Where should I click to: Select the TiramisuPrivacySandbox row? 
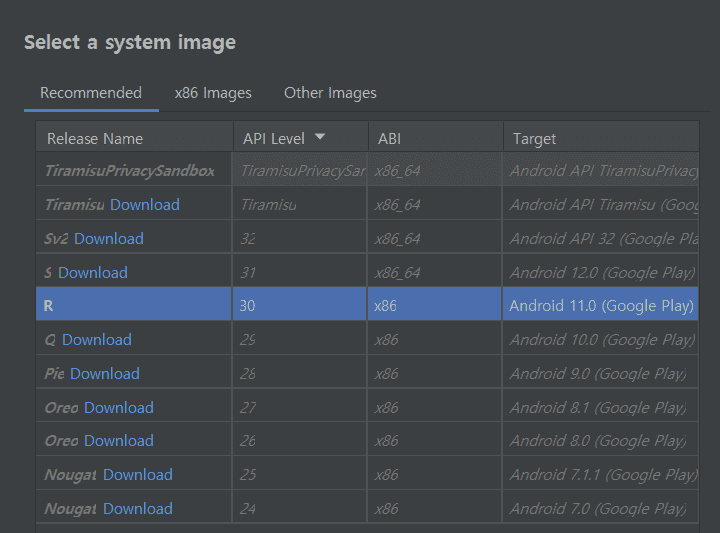[367, 169]
